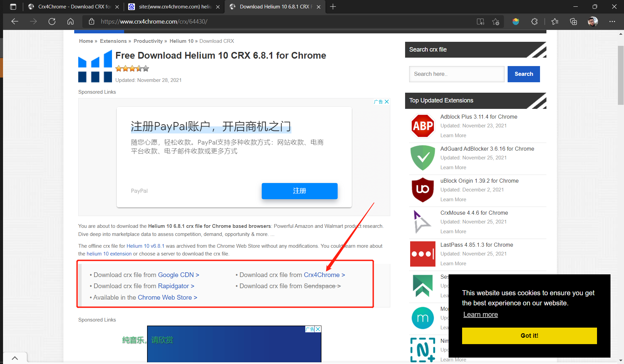The image size is (624, 364).
Task: Open Home breadcrumb link
Action: point(86,41)
